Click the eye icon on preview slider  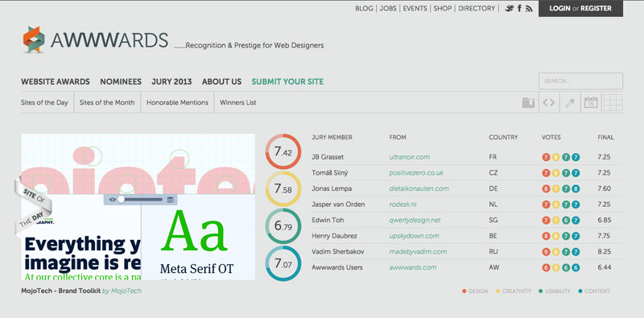(x=113, y=200)
